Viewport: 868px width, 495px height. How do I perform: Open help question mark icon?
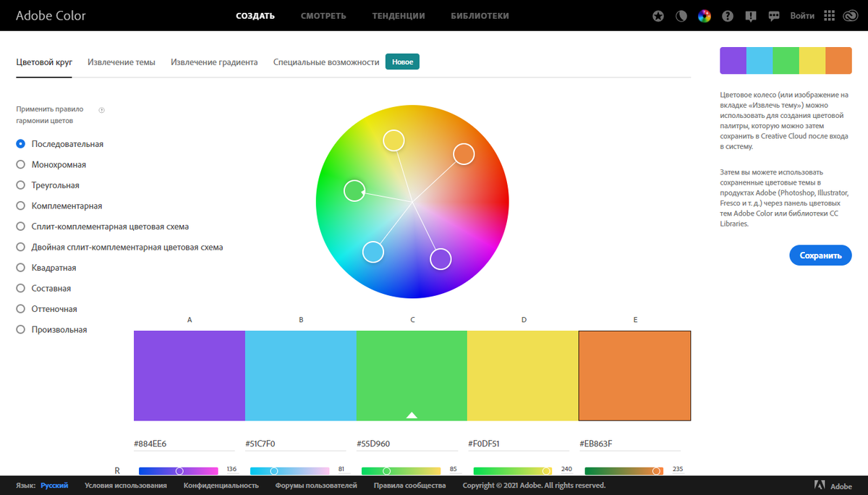[x=728, y=16]
